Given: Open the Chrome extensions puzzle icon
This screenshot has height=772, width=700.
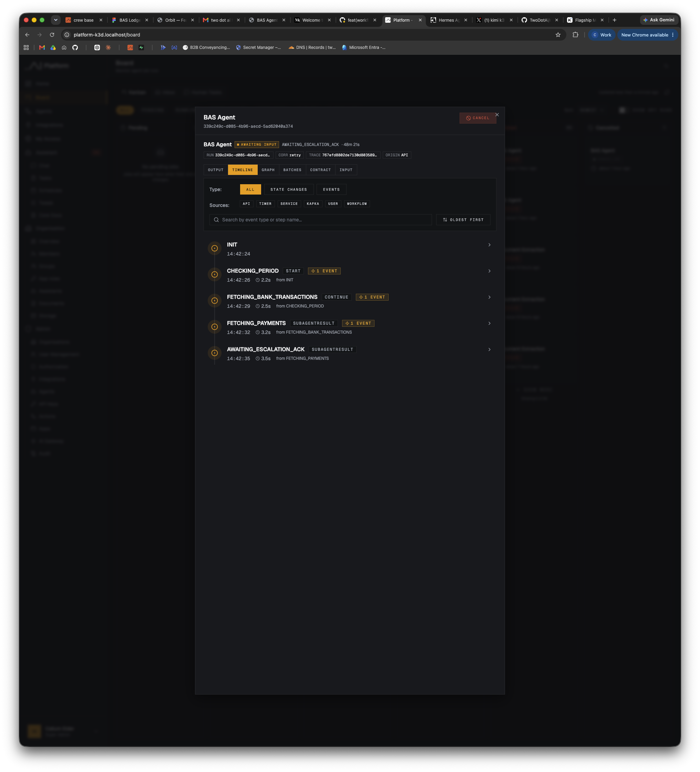Looking at the screenshot, I should 575,35.
